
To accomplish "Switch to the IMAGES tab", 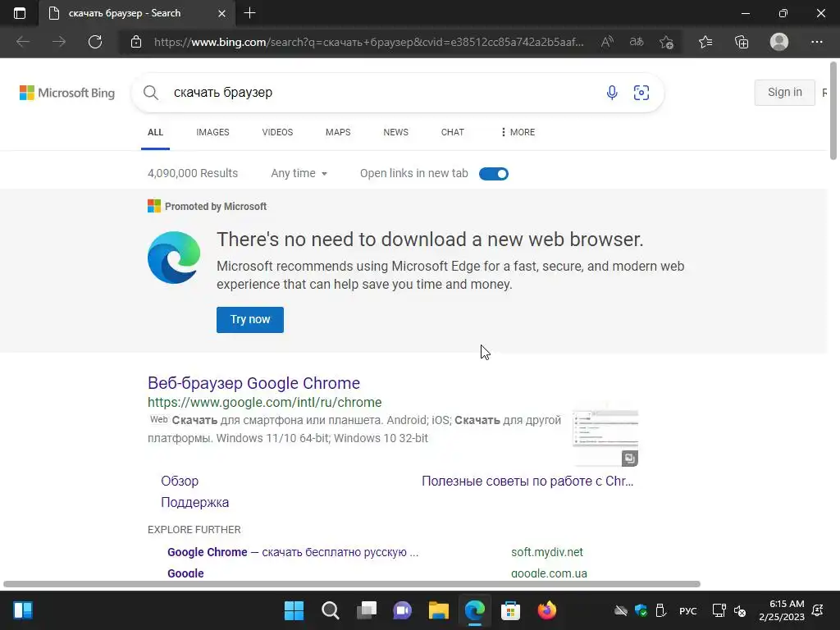I will pyautogui.click(x=212, y=132).
